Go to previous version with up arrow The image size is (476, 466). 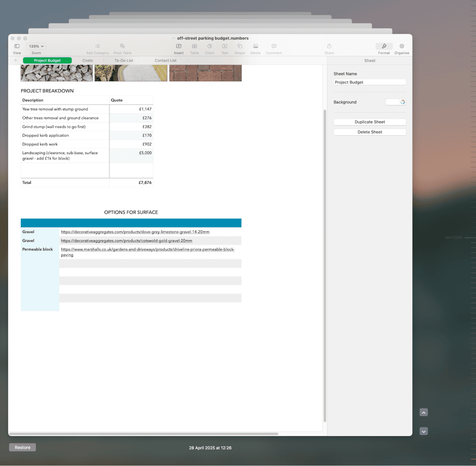424,412
